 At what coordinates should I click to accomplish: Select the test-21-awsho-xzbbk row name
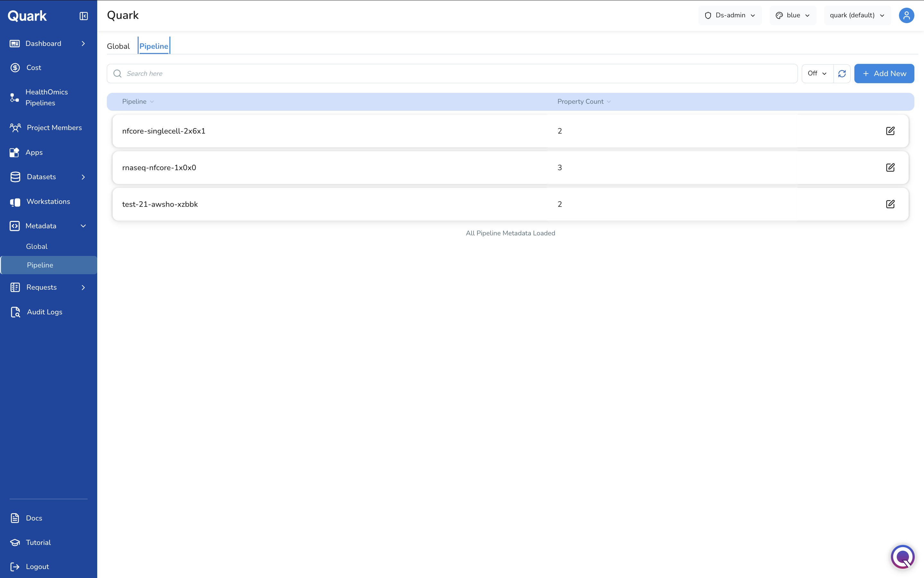(x=160, y=204)
